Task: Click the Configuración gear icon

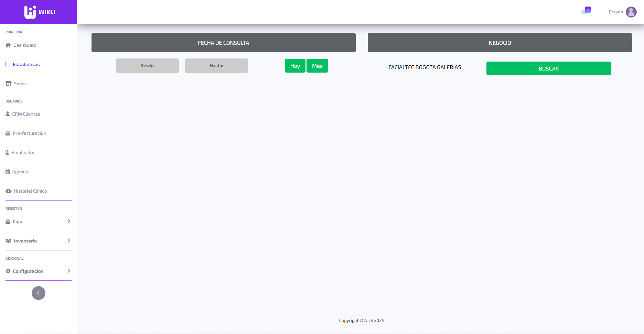Action: 8,271
